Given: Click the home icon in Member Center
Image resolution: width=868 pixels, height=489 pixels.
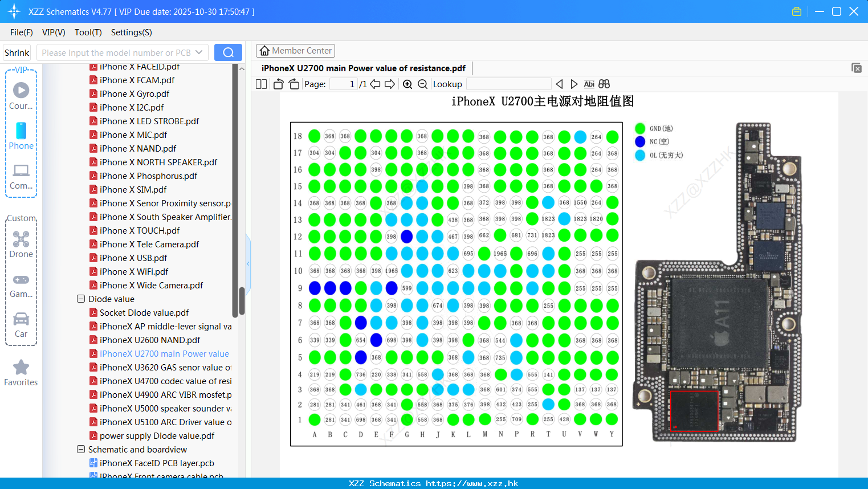Looking at the screenshot, I should 264,51.
